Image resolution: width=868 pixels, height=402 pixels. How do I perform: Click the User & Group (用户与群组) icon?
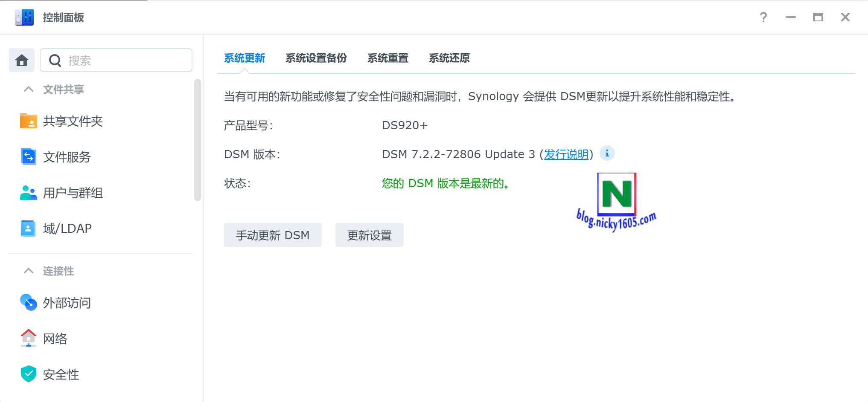click(29, 193)
